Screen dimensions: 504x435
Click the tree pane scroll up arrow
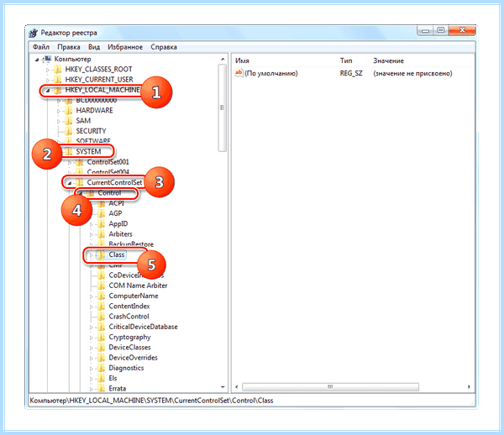[223, 59]
